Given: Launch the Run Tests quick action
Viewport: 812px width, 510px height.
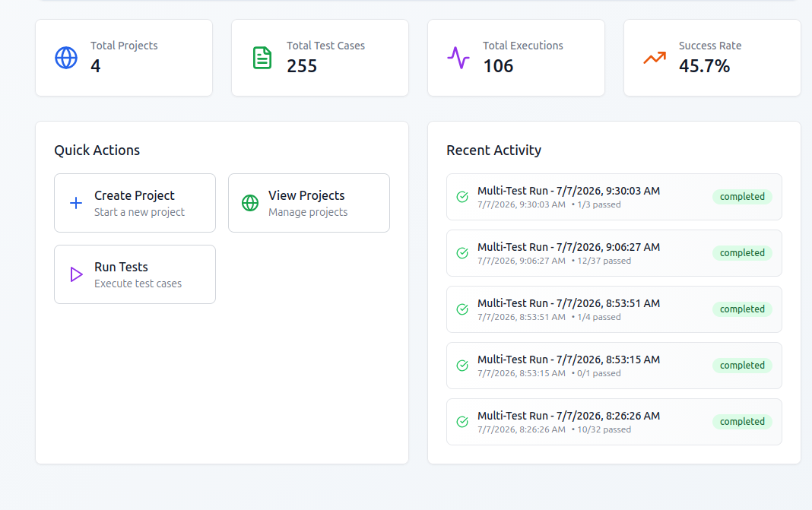Looking at the screenshot, I should pos(135,274).
